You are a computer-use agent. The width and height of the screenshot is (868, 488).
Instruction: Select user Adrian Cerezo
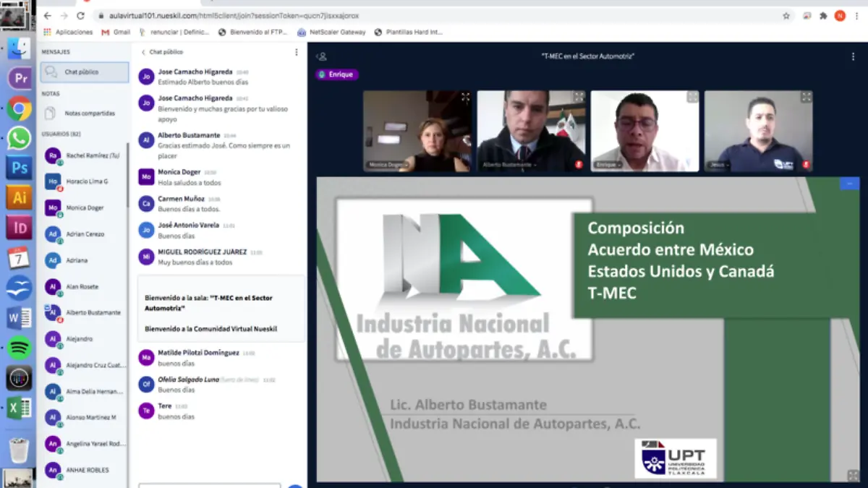(85, 234)
